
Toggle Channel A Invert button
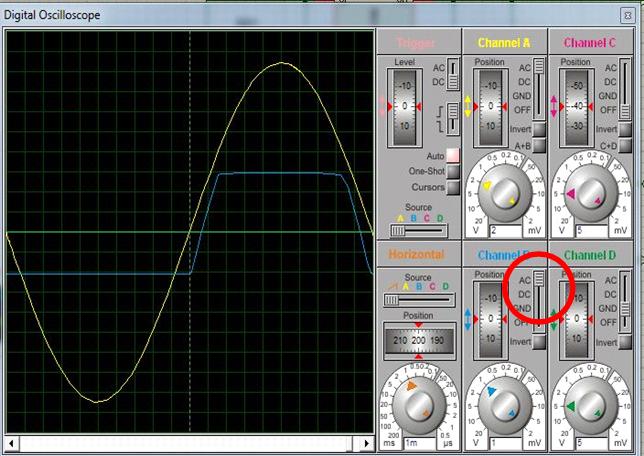click(x=539, y=129)
